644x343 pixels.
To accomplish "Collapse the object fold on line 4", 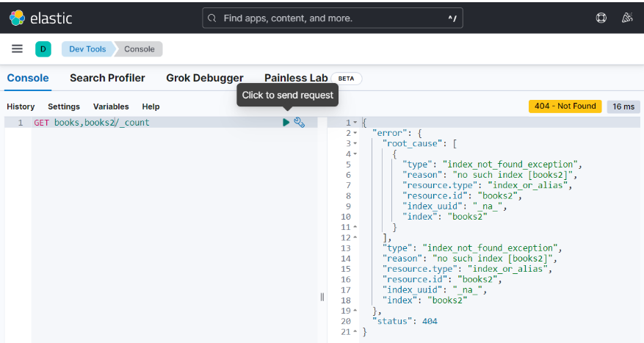I will click(x=355, y=154).
